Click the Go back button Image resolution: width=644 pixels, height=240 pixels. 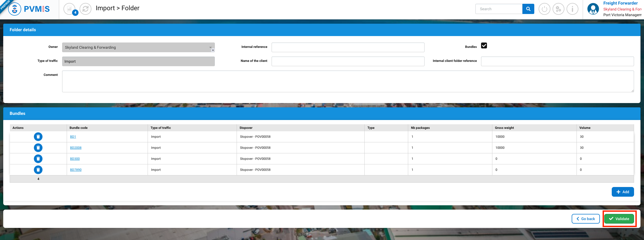[585, 219]
